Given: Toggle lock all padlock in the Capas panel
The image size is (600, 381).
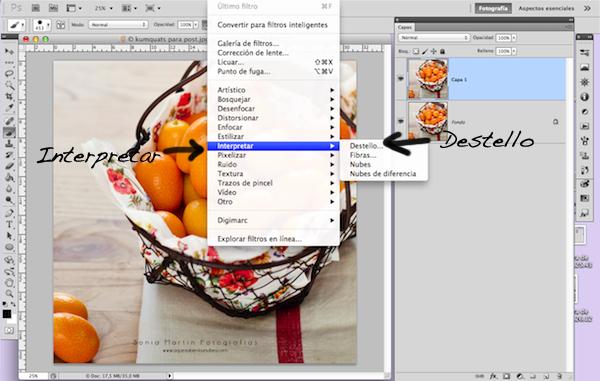Looking at the screenshot, I should pos(442,51).
